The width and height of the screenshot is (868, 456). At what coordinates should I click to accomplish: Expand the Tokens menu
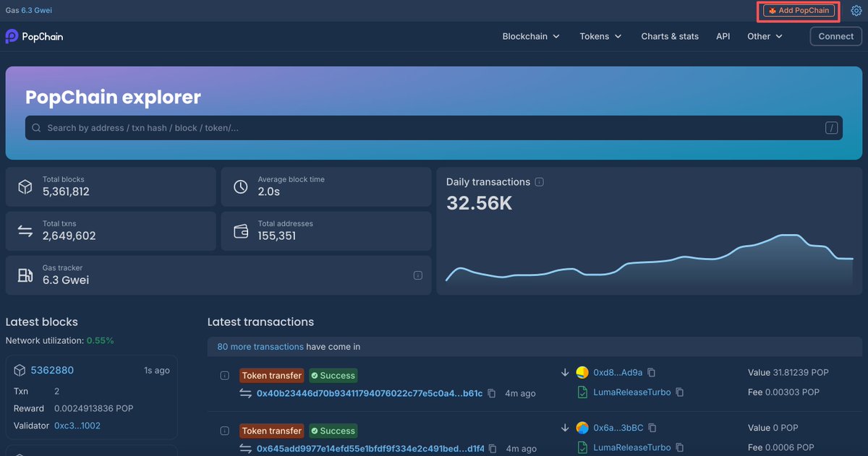click(x=600, y=36)
